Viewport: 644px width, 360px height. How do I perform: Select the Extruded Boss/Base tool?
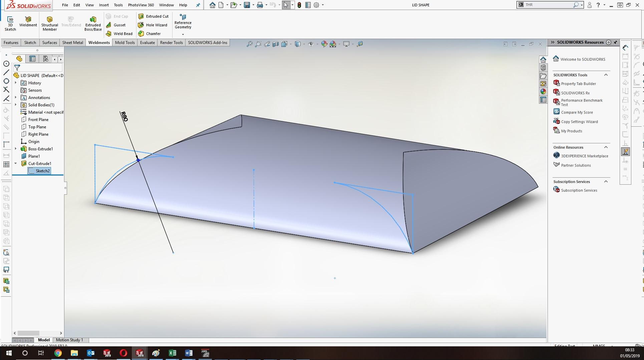pyautogui.click(x=93, y=22)
